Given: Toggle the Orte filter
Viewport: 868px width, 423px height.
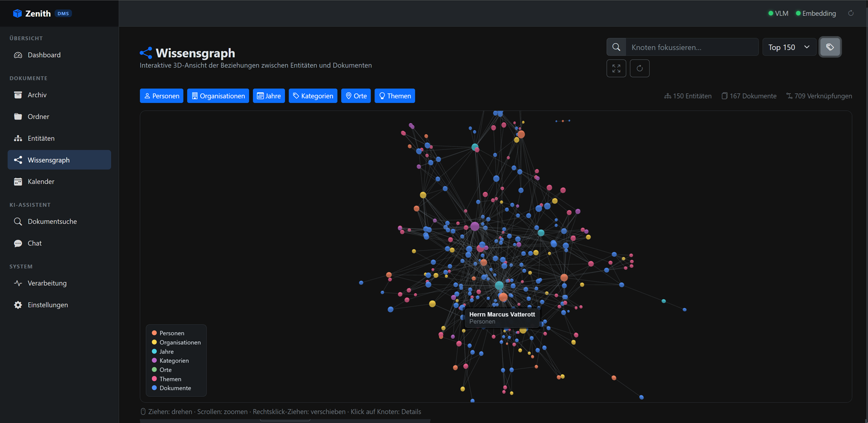Looking at the screenshot, I should (x=356, y=96).
